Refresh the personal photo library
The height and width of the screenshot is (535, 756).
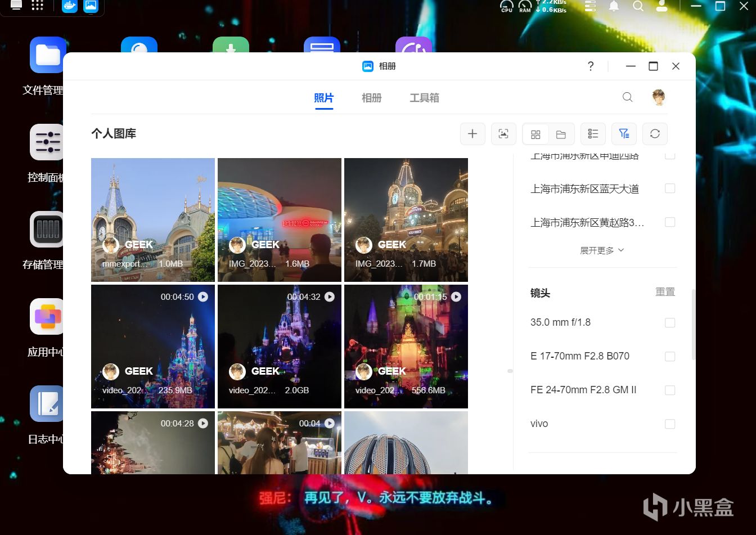tap(655, 134)
